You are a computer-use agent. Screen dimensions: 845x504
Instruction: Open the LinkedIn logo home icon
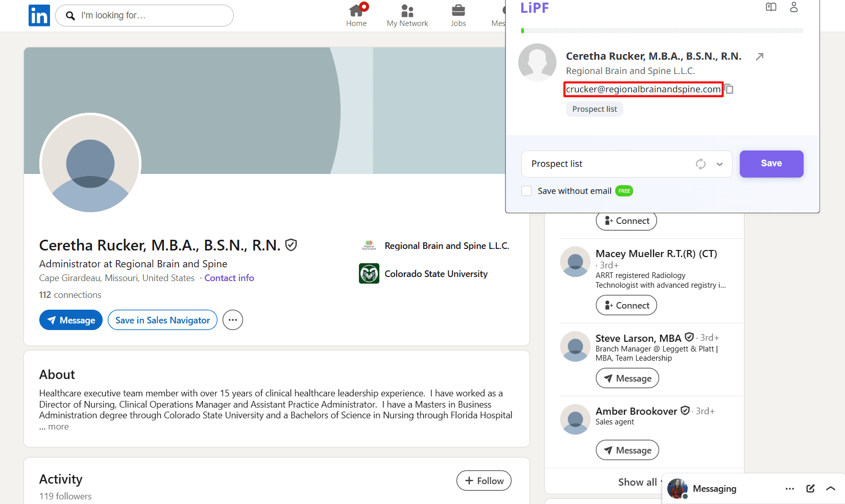tap(39, 15)
